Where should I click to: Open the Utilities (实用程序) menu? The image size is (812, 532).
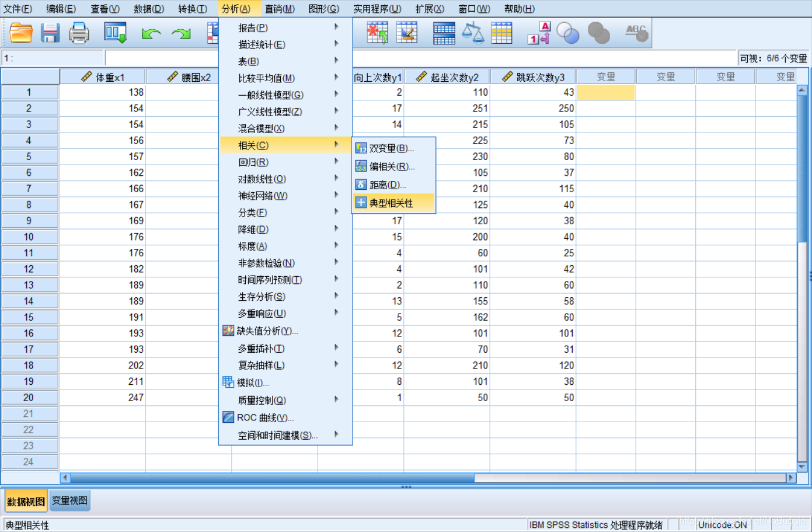point(377,9)
